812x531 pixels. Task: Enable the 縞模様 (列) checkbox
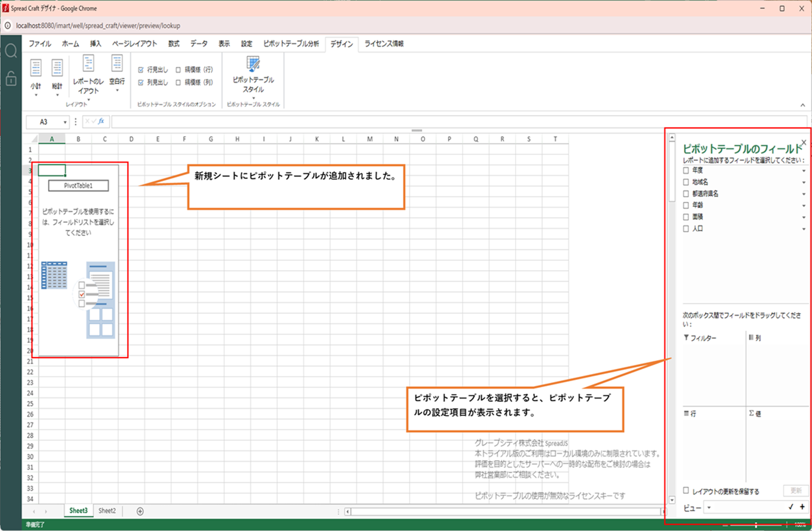click(178, 83)
